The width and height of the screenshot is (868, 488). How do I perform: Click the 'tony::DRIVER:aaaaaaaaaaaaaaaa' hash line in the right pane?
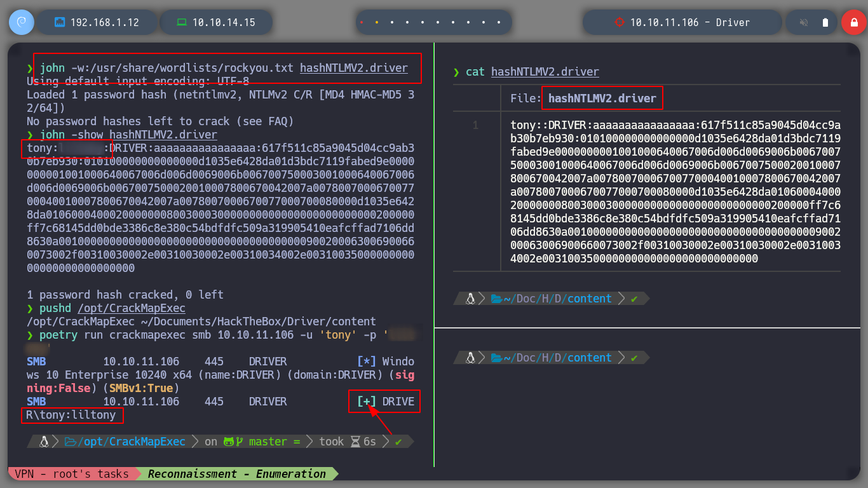tap(675, 125)
